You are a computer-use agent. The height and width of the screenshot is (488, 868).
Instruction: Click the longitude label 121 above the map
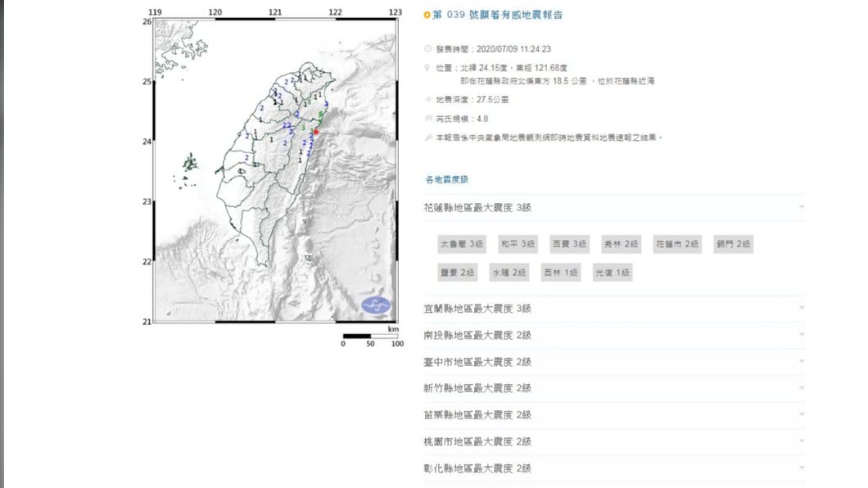[275, 11]
